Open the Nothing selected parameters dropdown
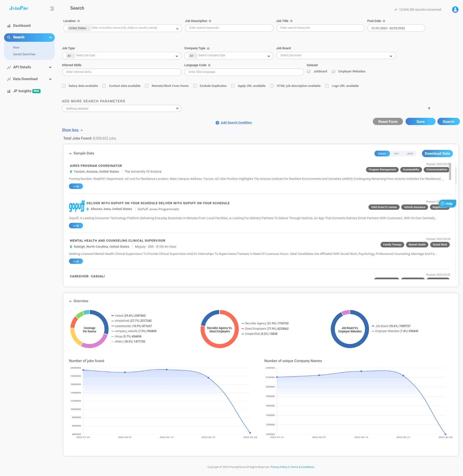Screen dimensions: 463x476 pos(122,108)
